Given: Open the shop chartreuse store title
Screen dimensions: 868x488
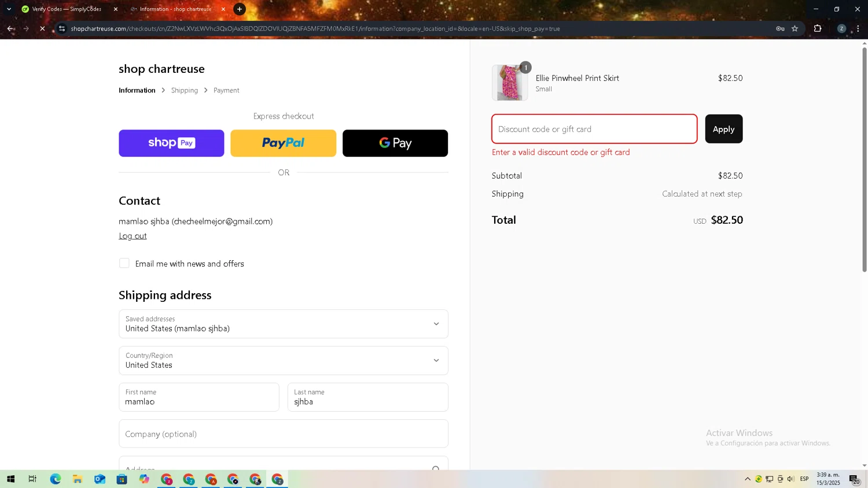Looking at the screenshot, I should [161, 69].
